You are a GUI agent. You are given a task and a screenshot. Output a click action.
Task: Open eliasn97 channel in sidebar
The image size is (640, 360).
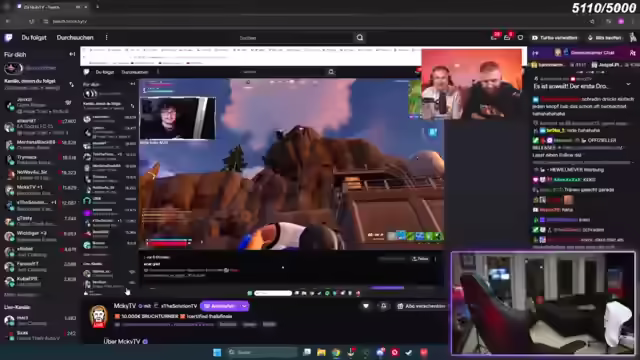coord(40,127)
